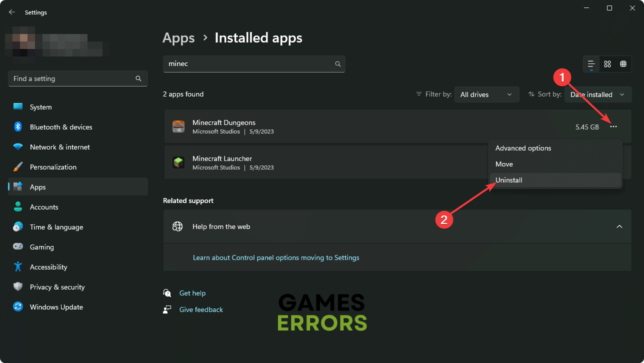Open the Sort by Date installed dropdown
This screenshot has height=363, width=644.
pos(597,94)
